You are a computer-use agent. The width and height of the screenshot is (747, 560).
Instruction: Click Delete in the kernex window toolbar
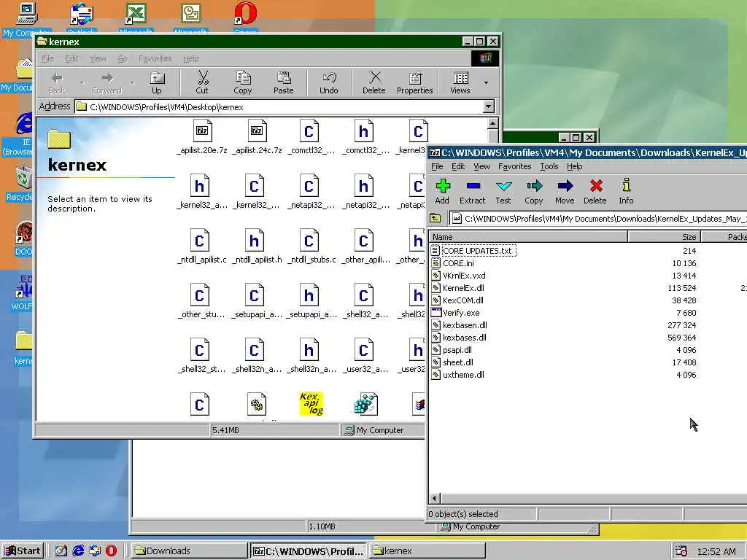(x=374, y=82)
